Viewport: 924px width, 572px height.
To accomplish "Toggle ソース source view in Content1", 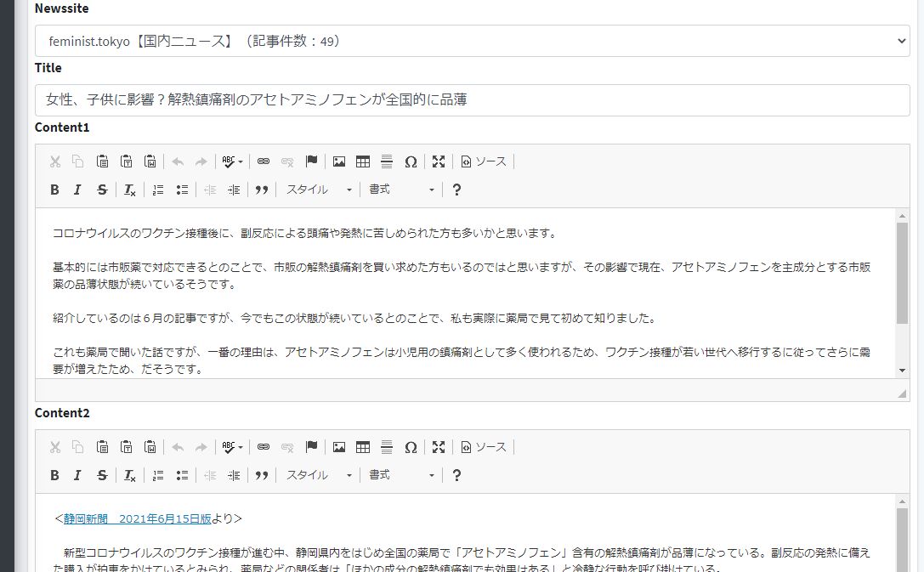I will tap(484, 161).
